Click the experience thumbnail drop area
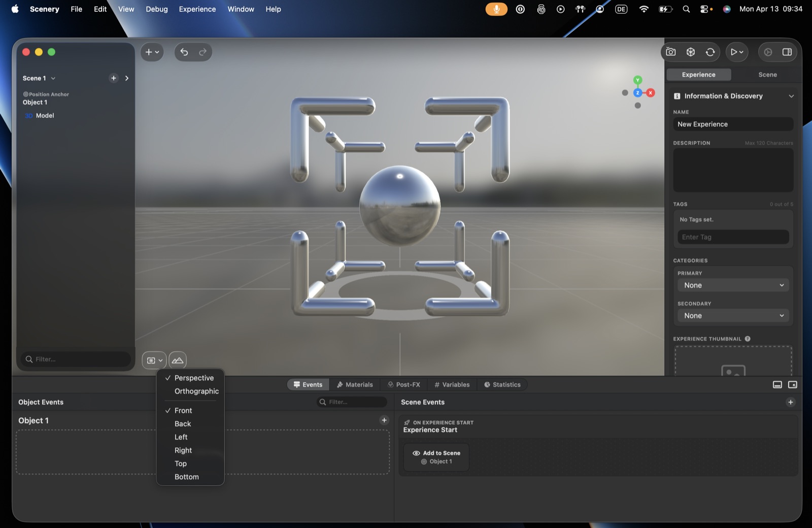 [x=733, y=361]
